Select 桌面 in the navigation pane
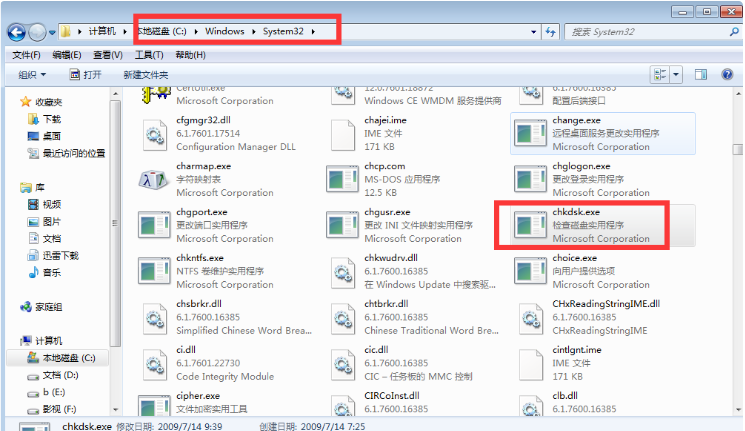Screen dimensions: 745x431 (52, 136)
